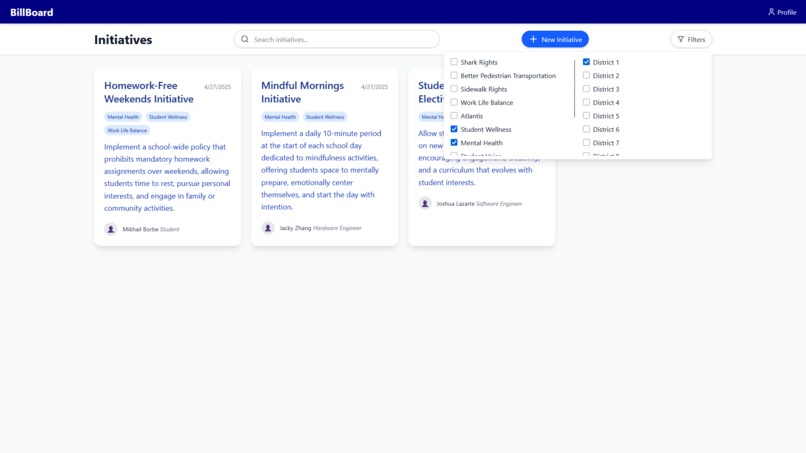Open Mindful Mornings Initiative card title

click(x=302, y=92)
